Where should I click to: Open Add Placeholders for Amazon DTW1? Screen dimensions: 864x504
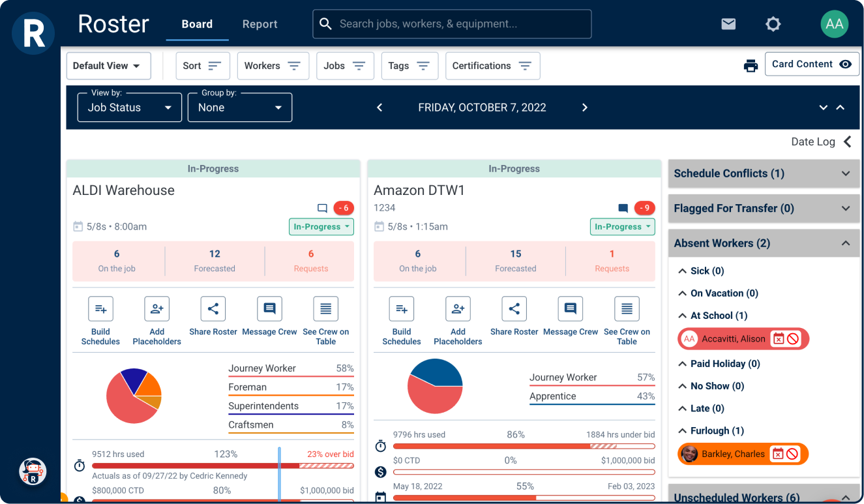click(x=458, y=308)
